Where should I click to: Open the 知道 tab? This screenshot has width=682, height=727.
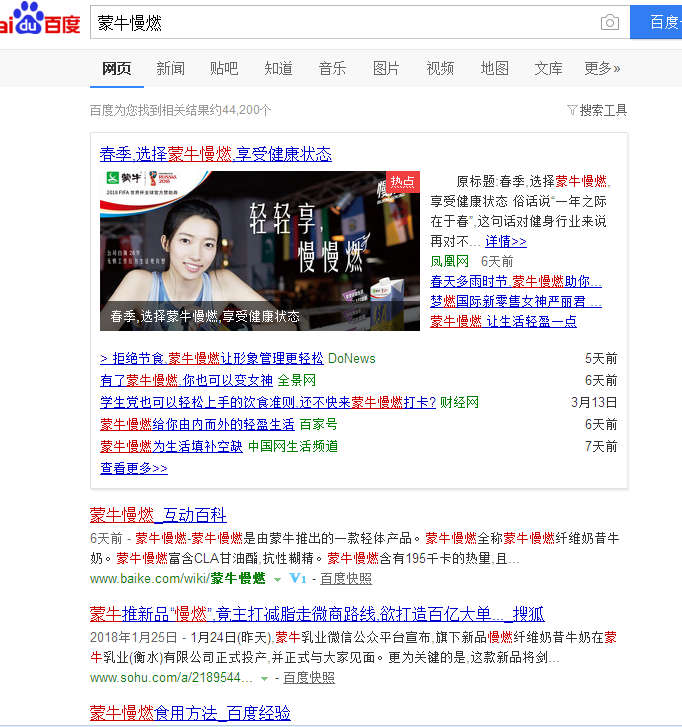278,69
